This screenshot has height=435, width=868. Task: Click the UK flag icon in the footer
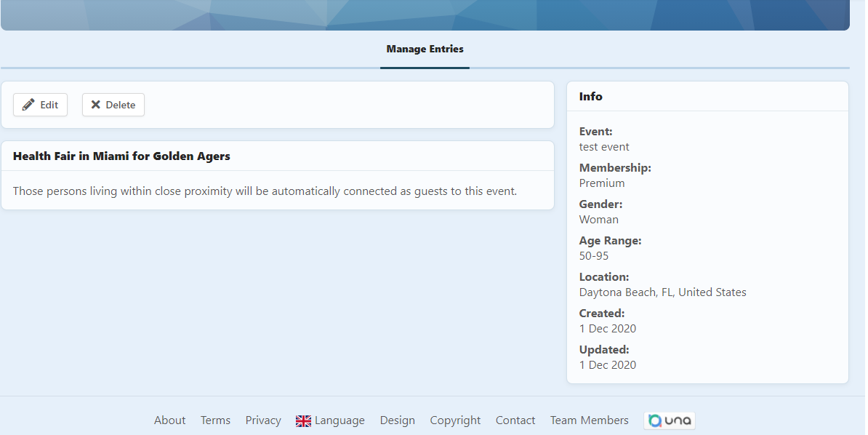pyautogui.click(x=303, y=420)
